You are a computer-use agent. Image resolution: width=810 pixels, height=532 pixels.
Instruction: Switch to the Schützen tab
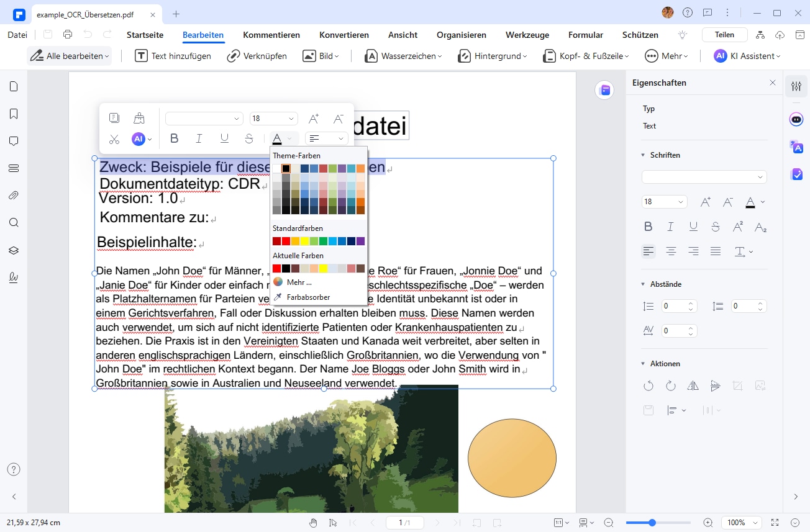click(640, 35)
